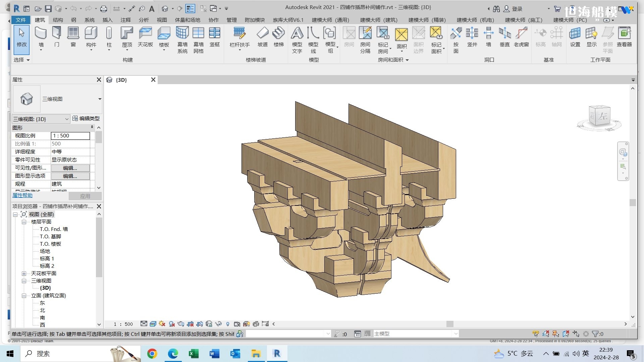Viewport: 644px width, 362px height.
Task: Click the Text (A) icon in quick access toolbar
Action: click(x=152, y=9)
